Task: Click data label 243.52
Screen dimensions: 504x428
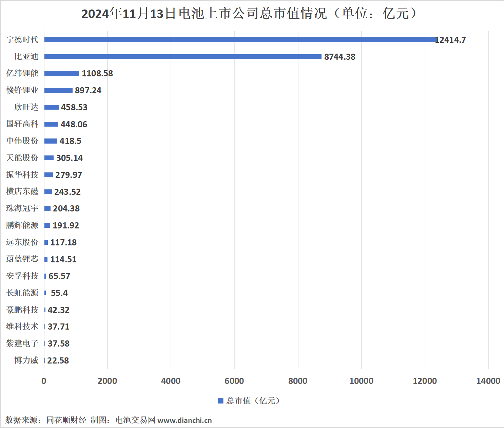Action: click(67, 192)
